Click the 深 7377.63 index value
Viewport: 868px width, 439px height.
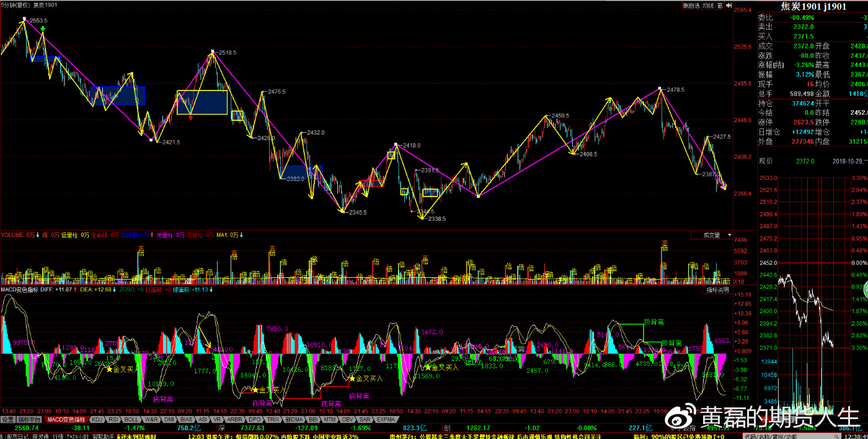point(252,428)
